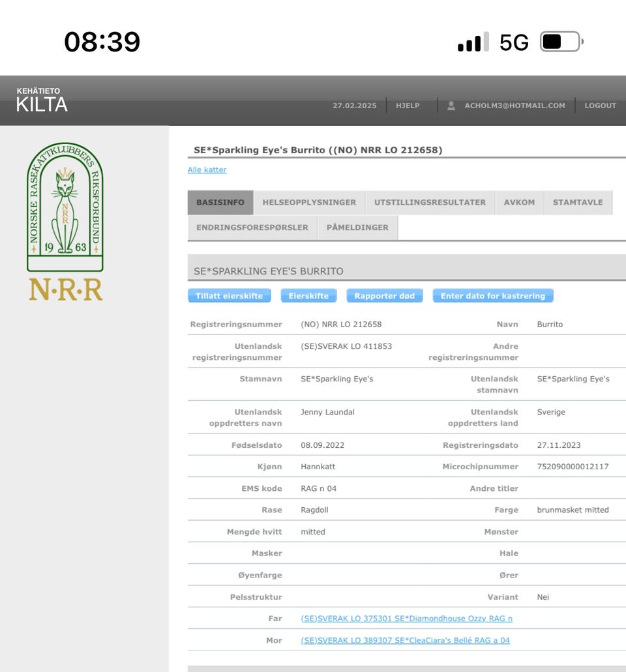Screen dimensions: 626x672
Task: Click the user profile icon
Action: [x=451, y=106]
